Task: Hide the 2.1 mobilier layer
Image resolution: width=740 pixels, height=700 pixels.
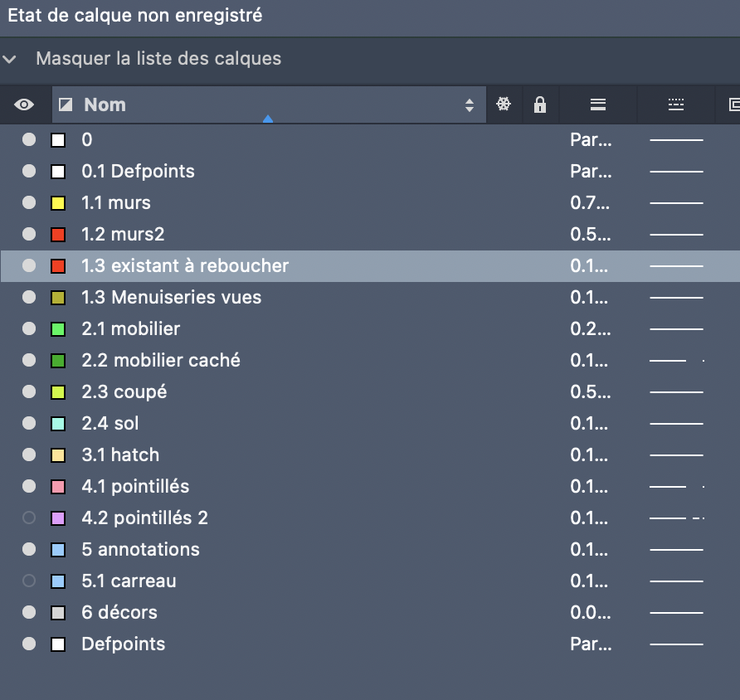Action: tap(29, 328)
